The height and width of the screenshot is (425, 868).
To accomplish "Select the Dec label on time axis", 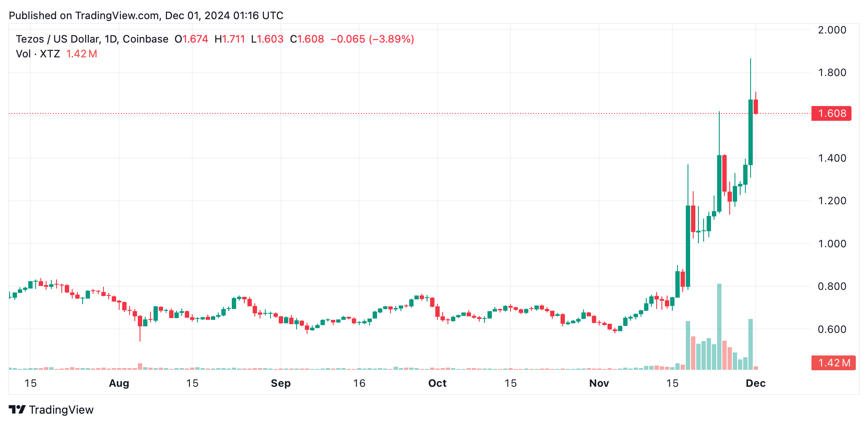I will [755, 383].
